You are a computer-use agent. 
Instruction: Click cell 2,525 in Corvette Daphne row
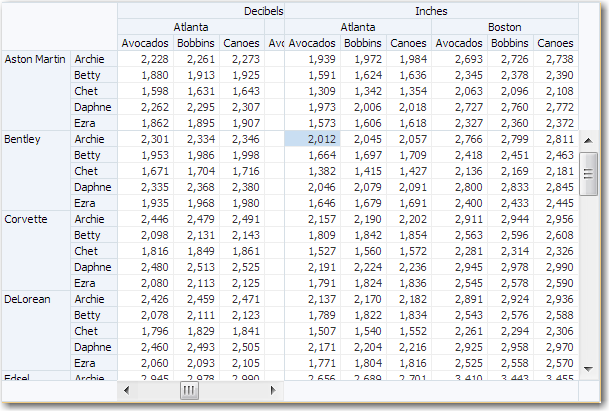[242, 267]
